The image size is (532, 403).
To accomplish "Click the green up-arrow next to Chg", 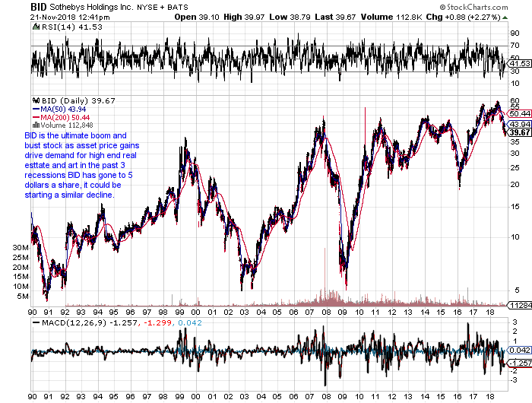I will pos(505,17).
